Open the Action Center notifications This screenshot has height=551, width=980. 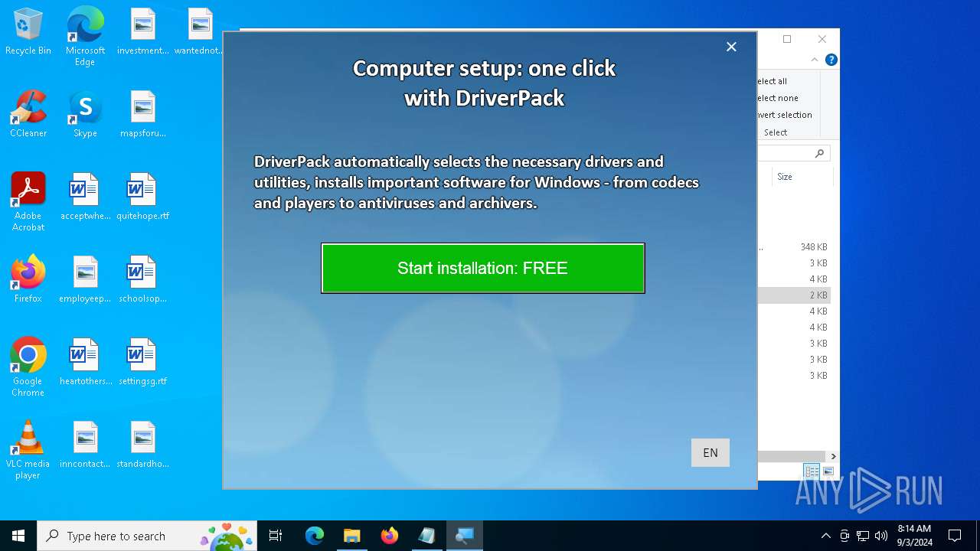coord(955,536)
